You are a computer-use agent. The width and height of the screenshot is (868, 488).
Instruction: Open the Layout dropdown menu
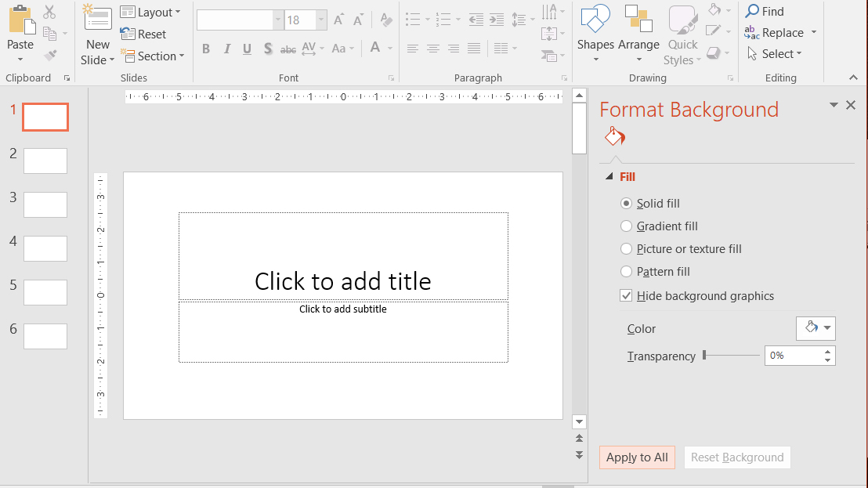(x=150, y=13)
